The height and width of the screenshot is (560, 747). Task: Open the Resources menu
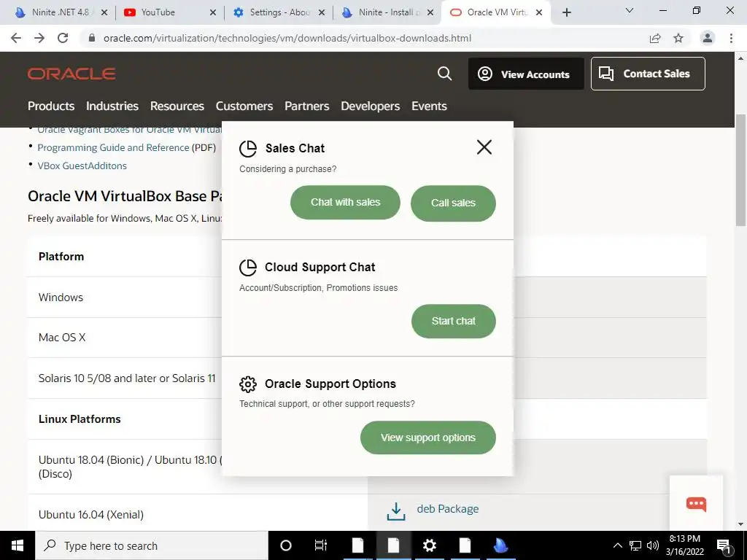177,106
